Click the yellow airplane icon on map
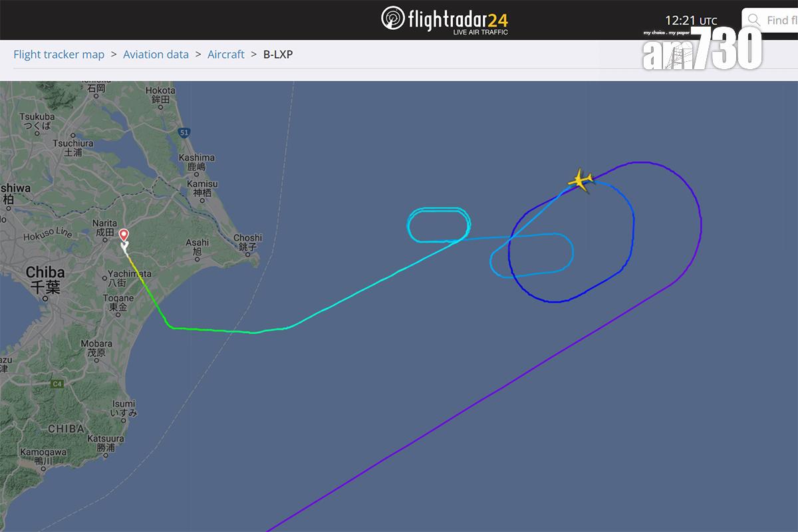The width and height of the screenshot is (798, 532). 581,180
